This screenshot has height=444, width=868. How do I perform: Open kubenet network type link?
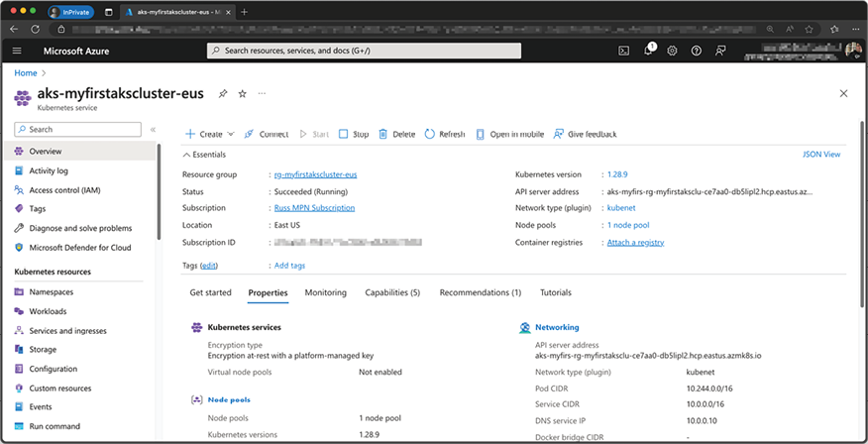pos(621,208)
